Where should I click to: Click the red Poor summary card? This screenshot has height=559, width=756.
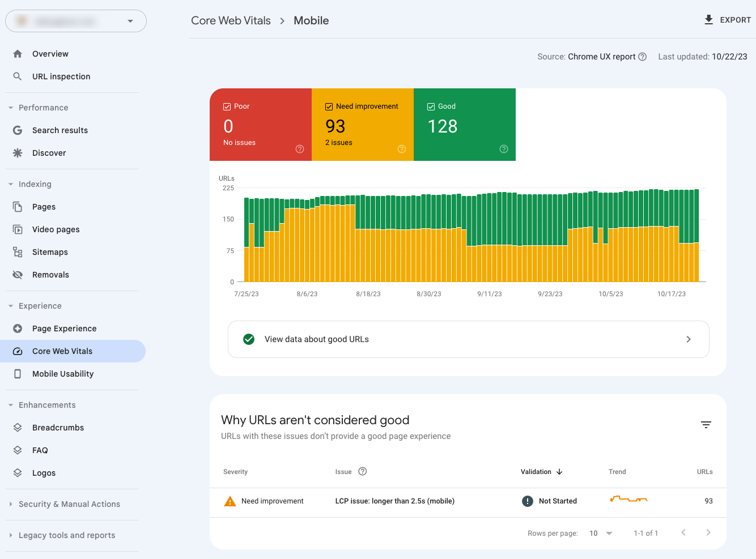tap(261, 125)
